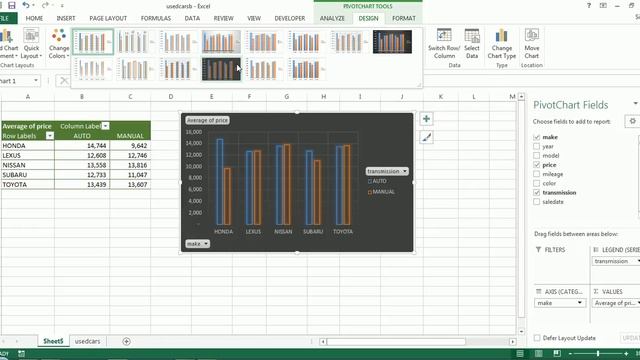640x360 pixels.
Task: Click column header B
Action: click(x=82, y=97)
